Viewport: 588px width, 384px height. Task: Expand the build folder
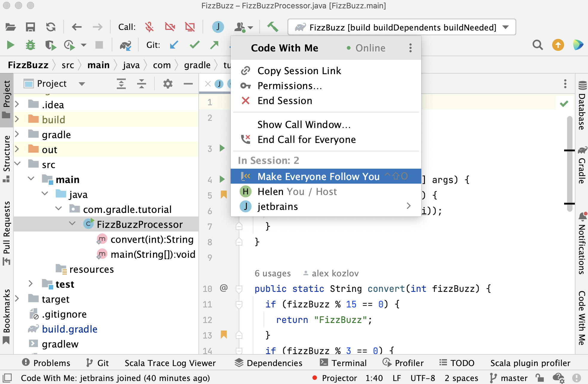pos(17,119)
